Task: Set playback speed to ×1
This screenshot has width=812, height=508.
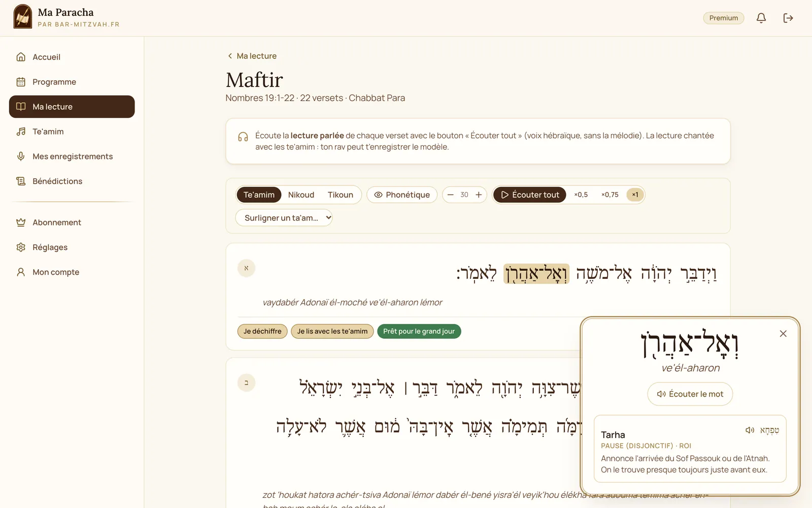Action: tap(635, 195)
